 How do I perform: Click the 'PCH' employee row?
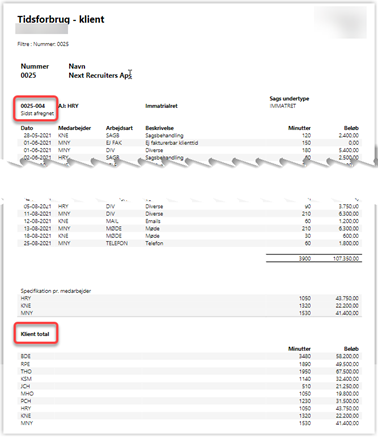189,401
